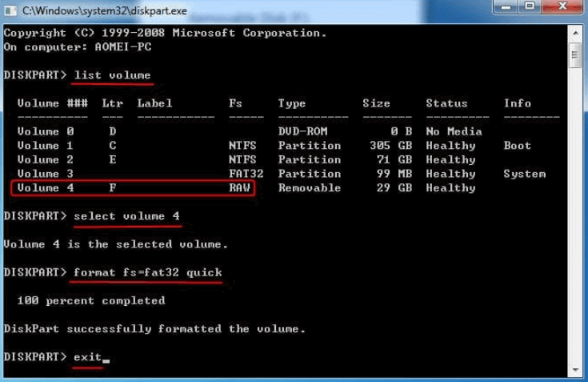Click the '100 percent completed' line
The width and height of the screenshot is (588, 382).
[x=90, y=301]
